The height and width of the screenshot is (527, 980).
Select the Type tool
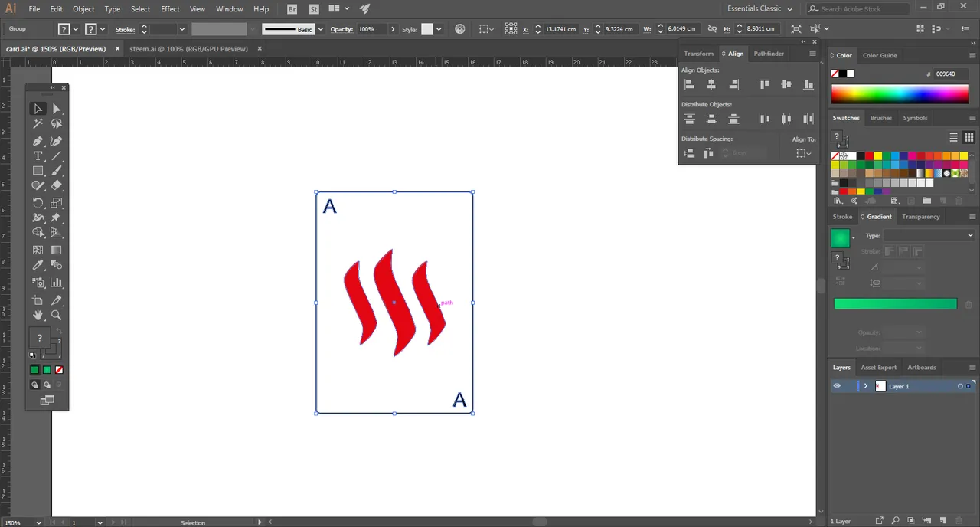(x=38, y=155)
